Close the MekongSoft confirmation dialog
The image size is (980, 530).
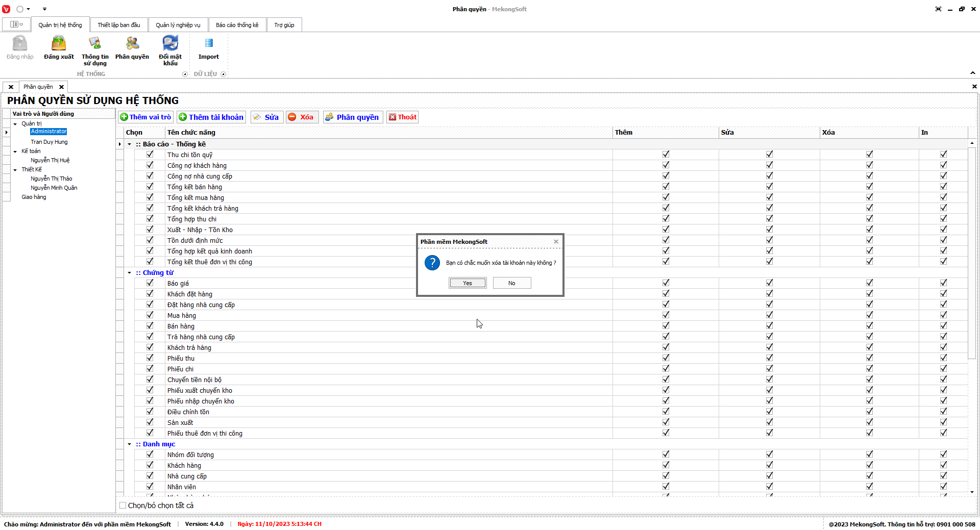tap(556, 242)
